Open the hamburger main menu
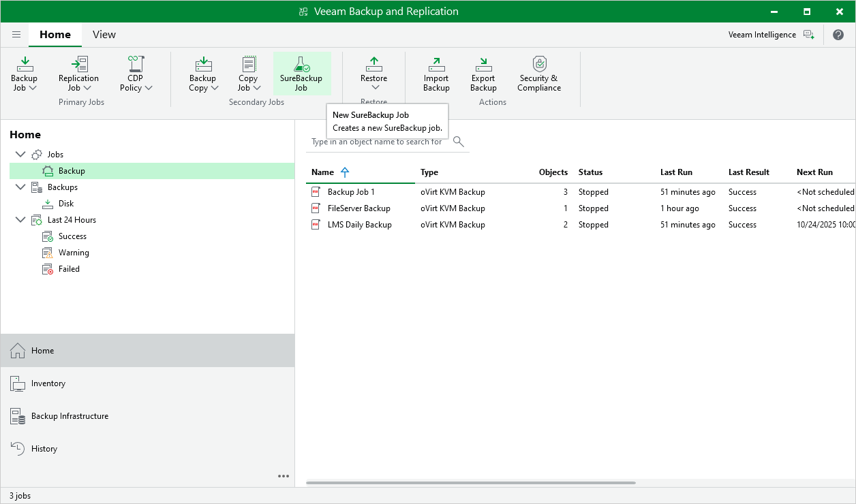 click(x=16, y=34)
